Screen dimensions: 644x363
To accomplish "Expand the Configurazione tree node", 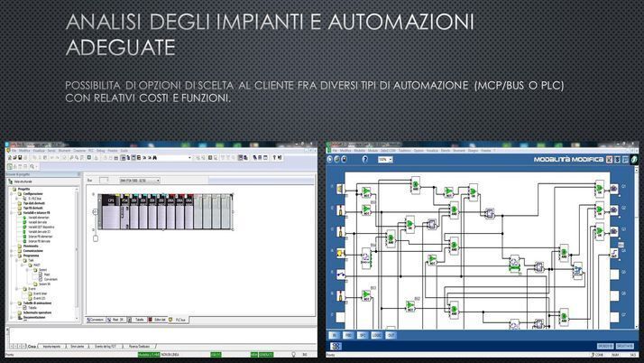I will click(x=12, y=193).
